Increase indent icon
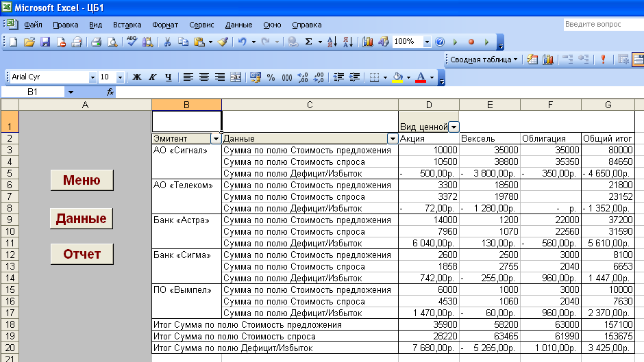Screen dimensions: 644x362 pos(354,77)
